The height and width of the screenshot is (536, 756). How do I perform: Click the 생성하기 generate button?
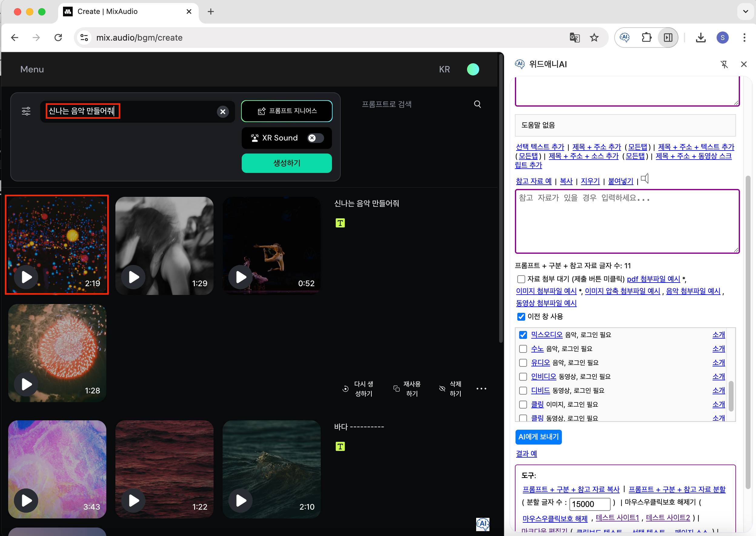click(x=287, y=163)
